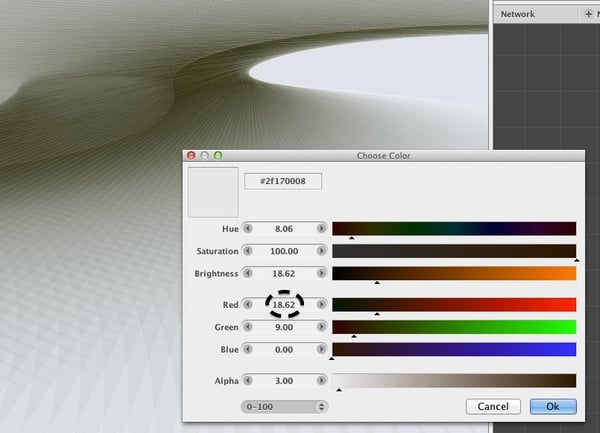The image size is (600, 433).
Task: Increase Blue value with right arrow
Action: (x=321, y=349)
